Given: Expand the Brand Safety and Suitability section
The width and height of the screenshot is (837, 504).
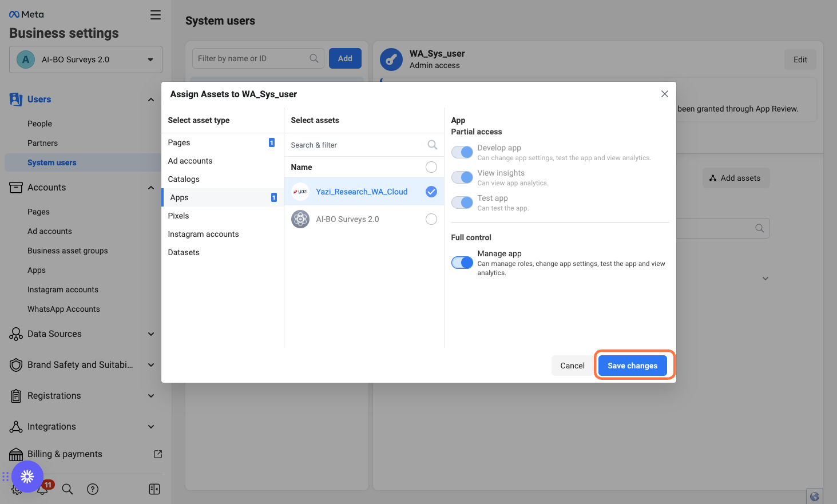Looking at the screenshot, I should [151, 365].
